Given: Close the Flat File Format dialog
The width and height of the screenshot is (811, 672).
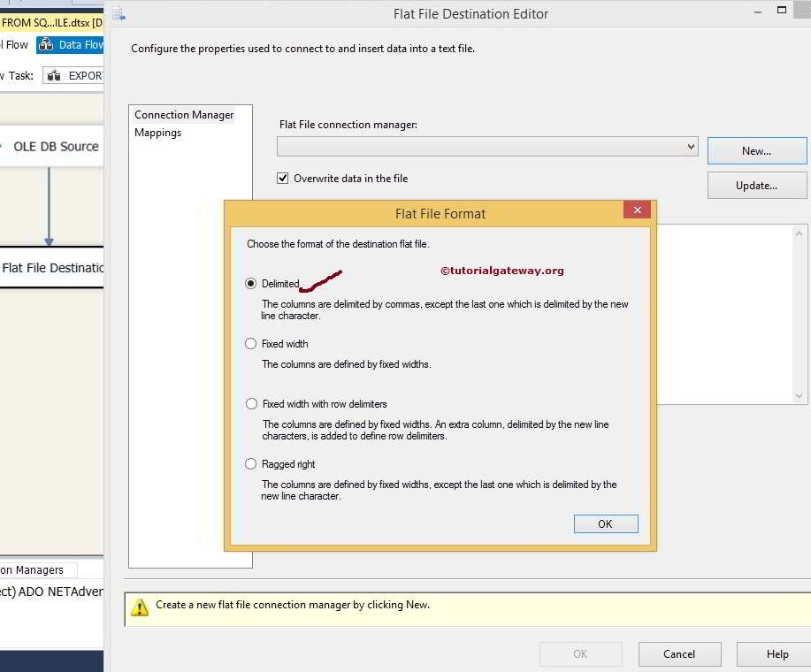Looking at the screenshot, I should pyautogui.click(x=637, y=210).
